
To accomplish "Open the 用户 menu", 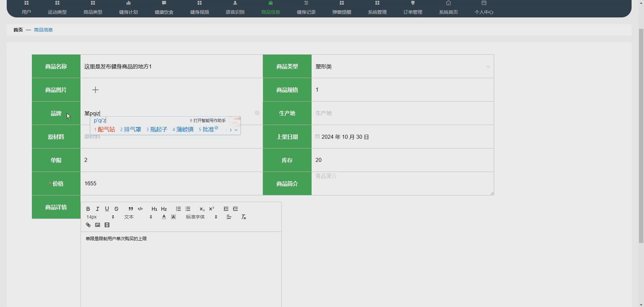I will [26, 8].
